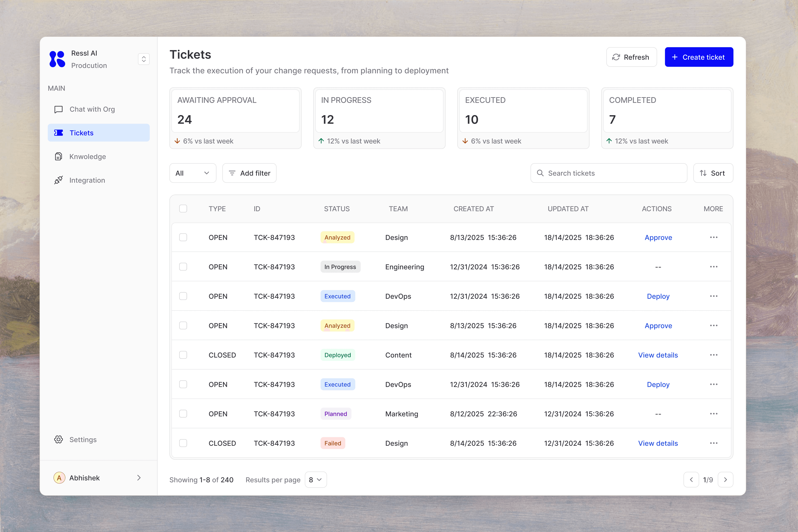Go to next page using right arrow
This screenshot has width=798, height=532.
pos(725,479)
